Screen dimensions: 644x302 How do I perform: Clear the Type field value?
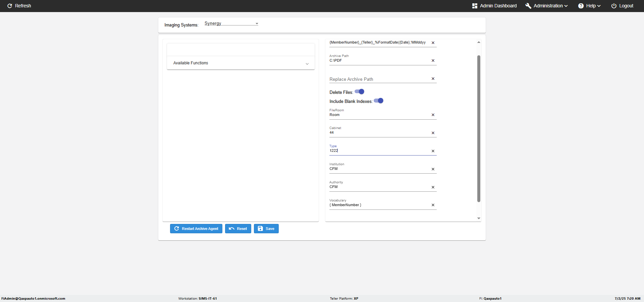433,151
